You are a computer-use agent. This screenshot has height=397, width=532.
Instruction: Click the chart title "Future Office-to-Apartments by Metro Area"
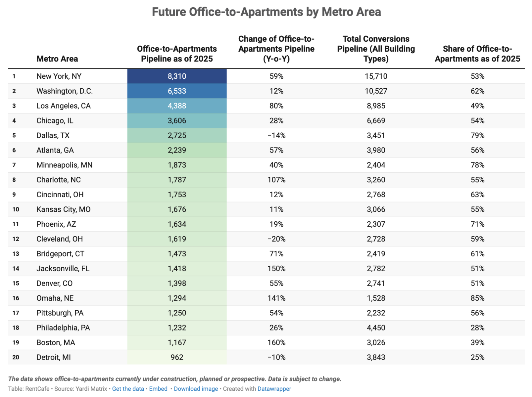click(266, 12)
